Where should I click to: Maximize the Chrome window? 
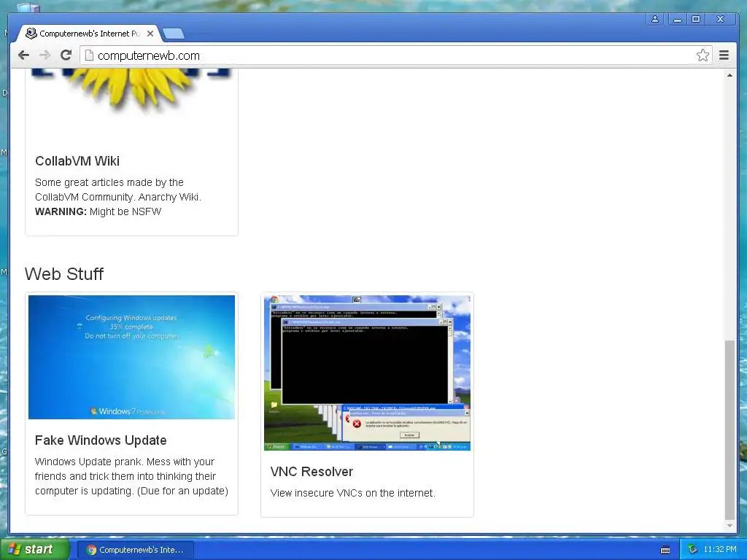click(x=695, y=19)
